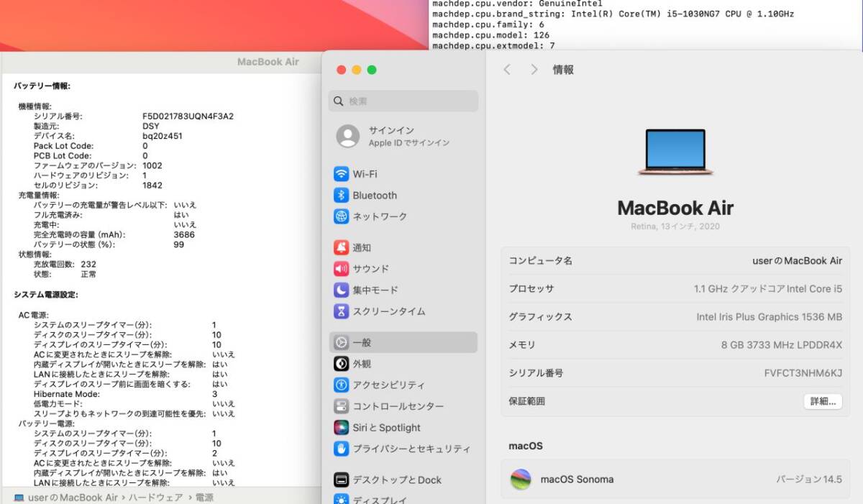Click the Siri と Spotlight icon

341,428
